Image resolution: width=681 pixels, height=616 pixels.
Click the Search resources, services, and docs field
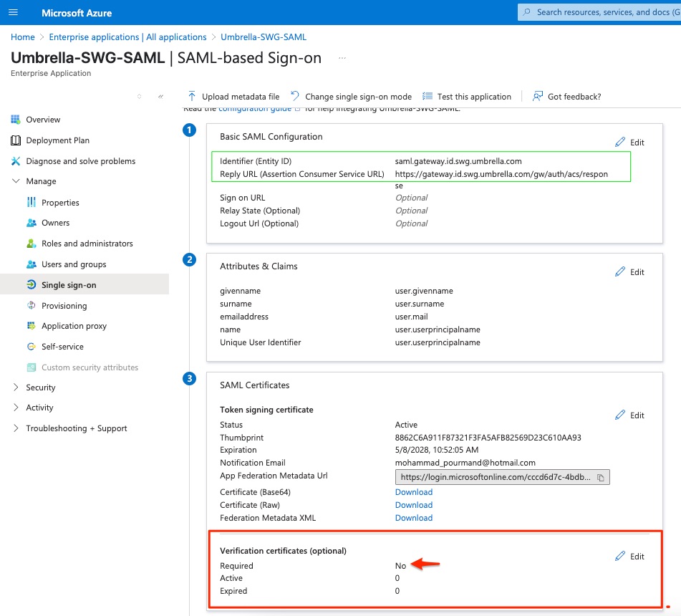(x=599, y=12)
